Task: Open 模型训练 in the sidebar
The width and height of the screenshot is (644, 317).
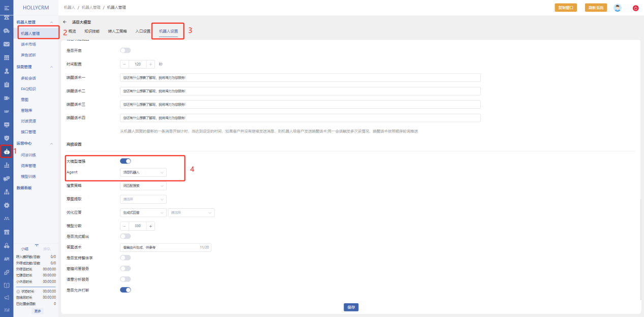Action: 28,176
